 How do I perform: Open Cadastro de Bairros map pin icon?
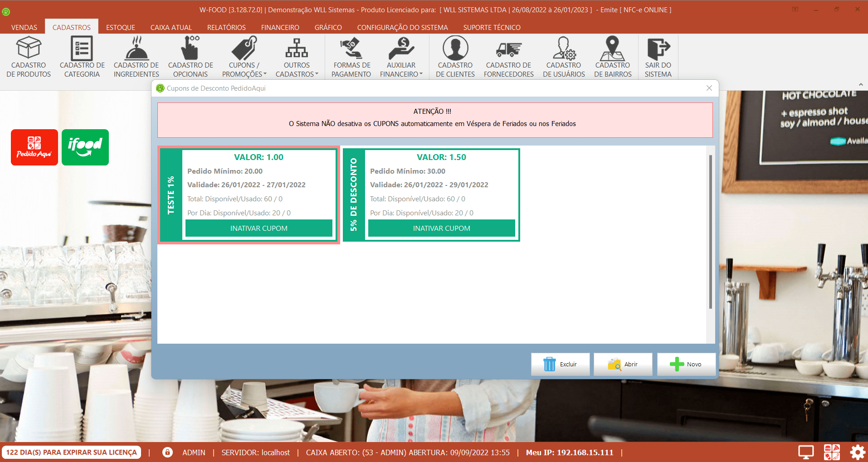(x=613, y=48)
